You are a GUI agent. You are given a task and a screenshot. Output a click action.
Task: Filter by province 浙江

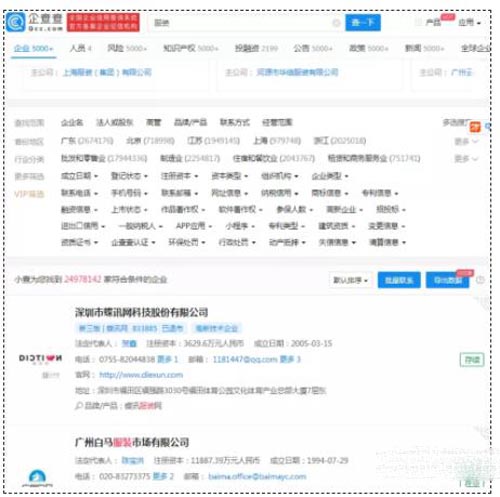(340, 141)
